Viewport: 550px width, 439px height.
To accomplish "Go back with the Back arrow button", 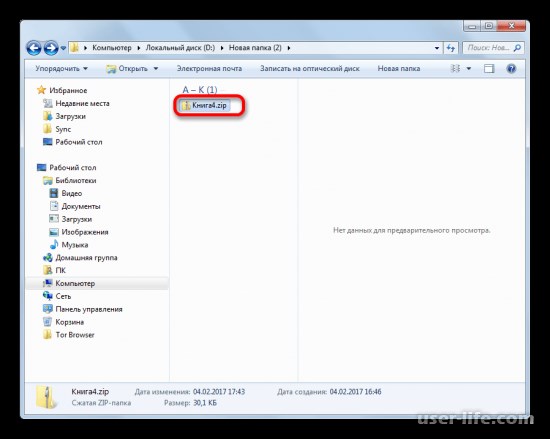I will coord(34,48).
